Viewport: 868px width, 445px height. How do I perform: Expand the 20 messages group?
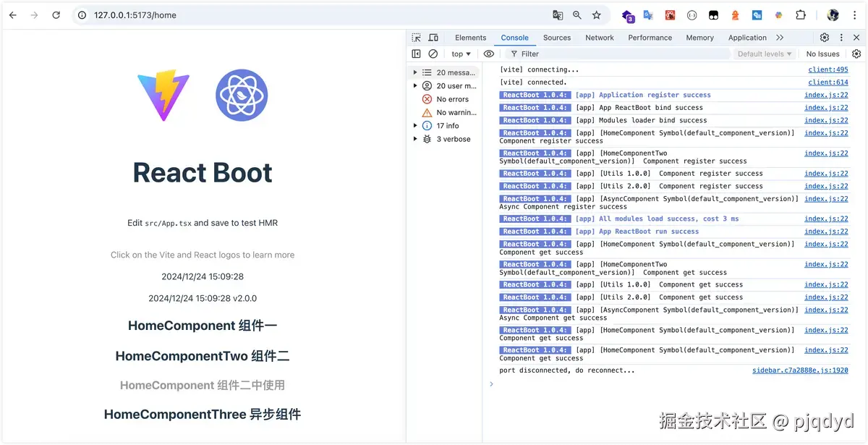(415, 72)
